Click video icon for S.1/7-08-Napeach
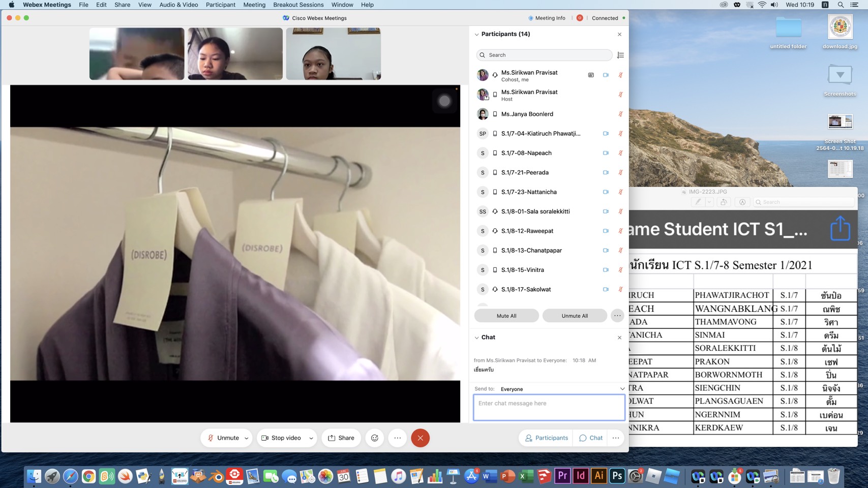The image size is (868, 488). click(x=606, y=153)
